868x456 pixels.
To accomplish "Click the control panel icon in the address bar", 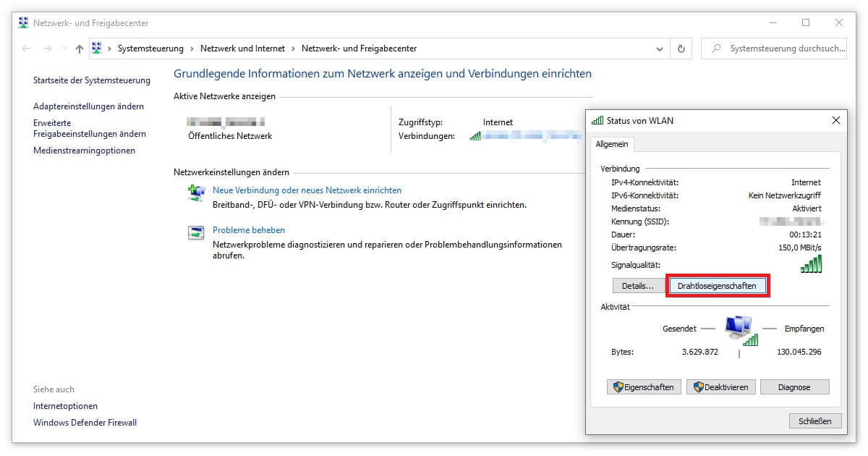I will pyautogui.click(x=97, y=48).
